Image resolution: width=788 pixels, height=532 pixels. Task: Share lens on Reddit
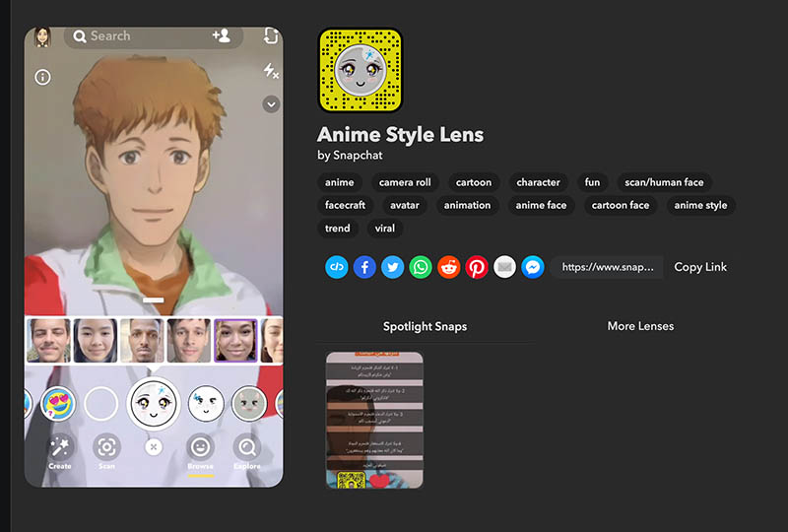click(x=449, y=267)
